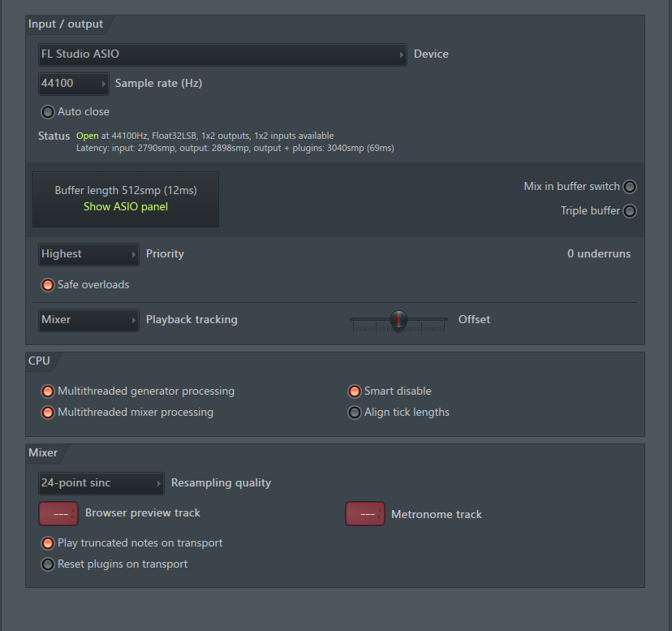Open the 44100 sample rate dropdown
Viewport: 672px width, 631px height.
74,84
